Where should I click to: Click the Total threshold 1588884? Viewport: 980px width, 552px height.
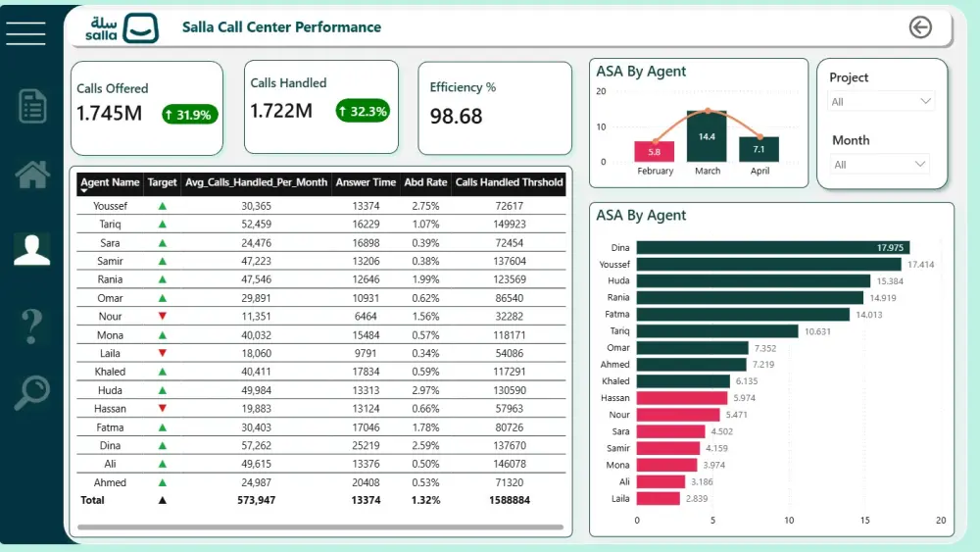[510, 500]
